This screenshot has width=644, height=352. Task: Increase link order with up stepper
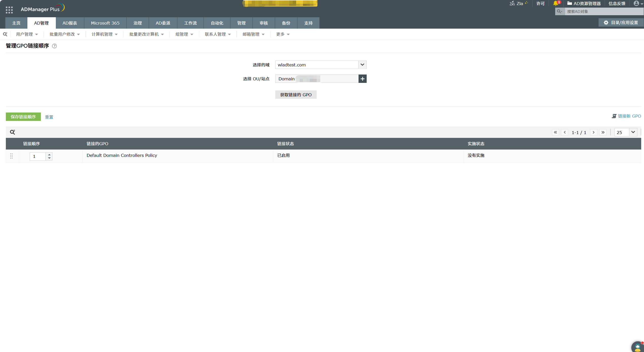pos(49,154)
